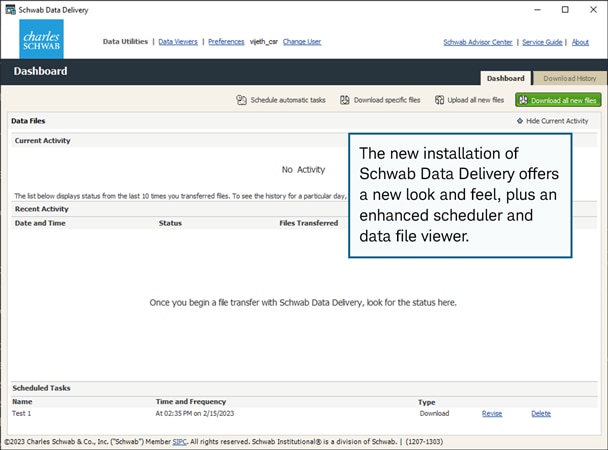The height and width of the screenshot is (450, 608).
Task: Open the Data Viewers link
Action: point(178,41)
